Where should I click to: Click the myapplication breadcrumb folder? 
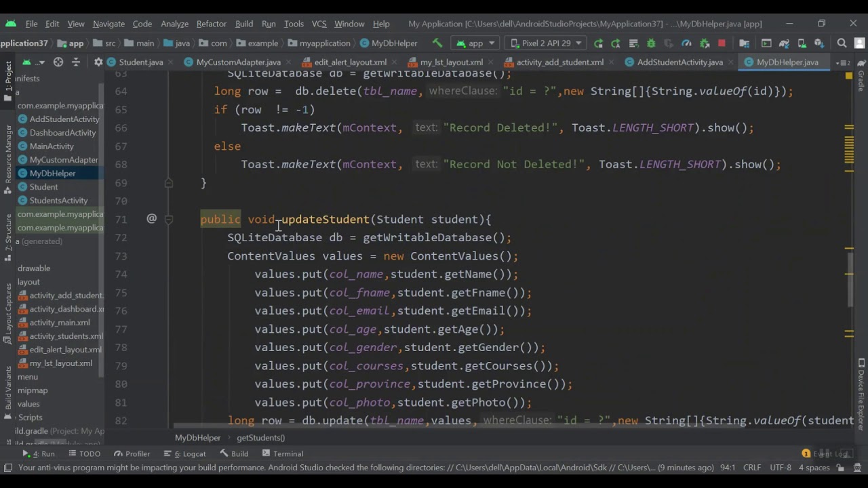(319, 43)
